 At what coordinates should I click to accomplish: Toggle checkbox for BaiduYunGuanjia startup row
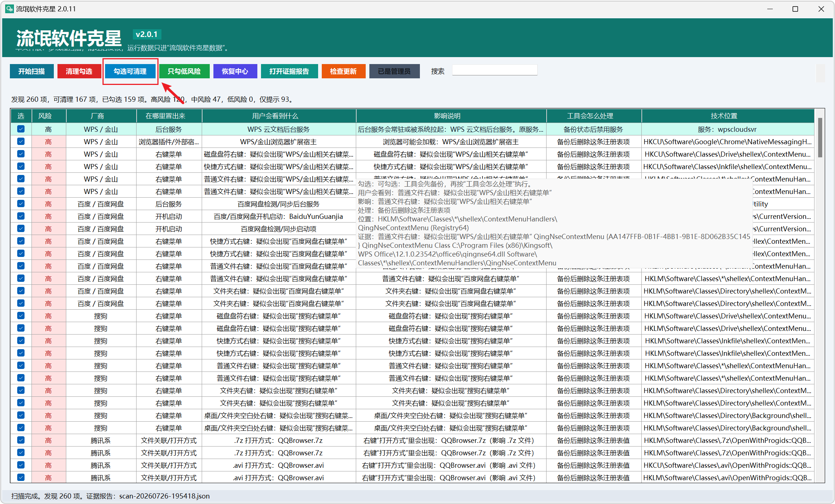tap(21, 216)
